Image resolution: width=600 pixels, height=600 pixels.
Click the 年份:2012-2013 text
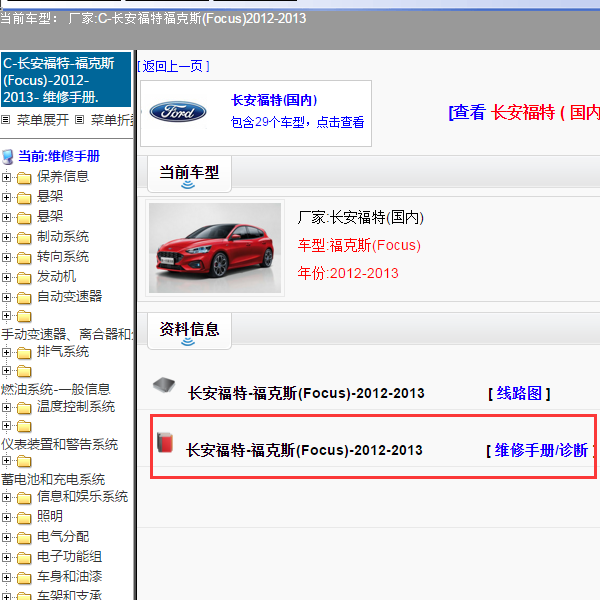pyautogui.click(x=348, y=273)
